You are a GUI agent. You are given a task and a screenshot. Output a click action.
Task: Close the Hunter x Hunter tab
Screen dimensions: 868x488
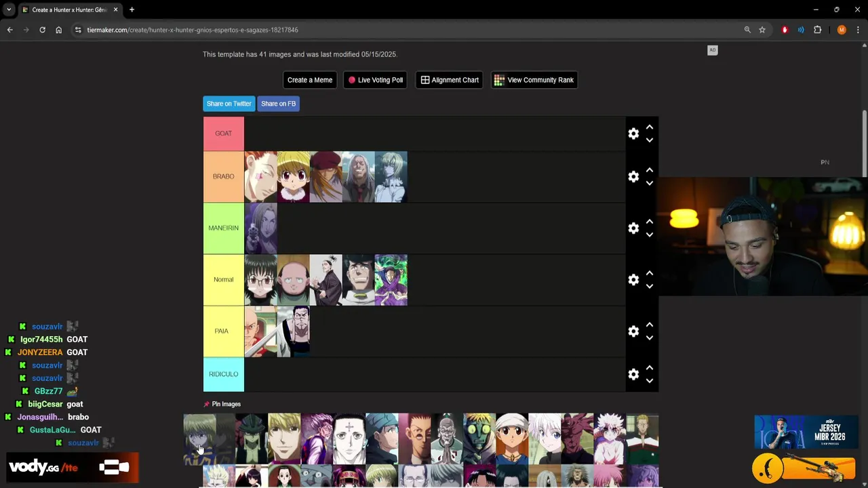tap(115, 9)
